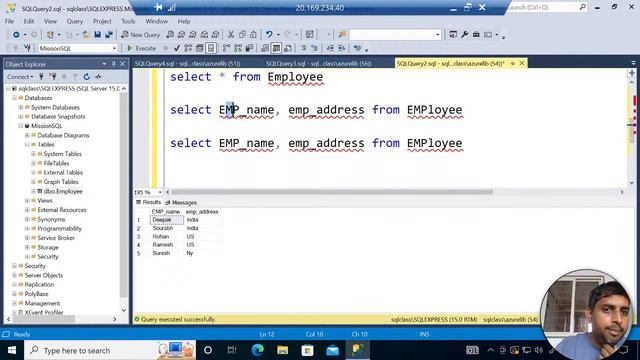Click the wrench Properties icon
Image resolution: width=640 pixels, height=360 pixels.
coord(464,35)
